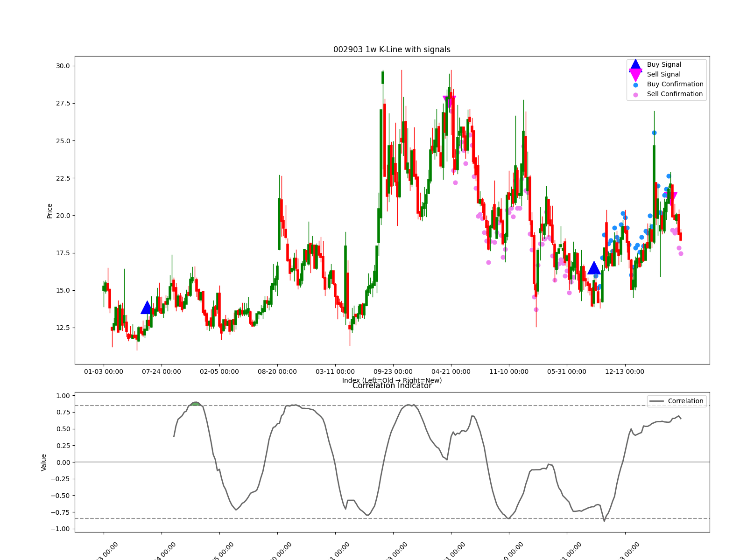Click the 07-24 00:00 date tick label

coord(162,371)
